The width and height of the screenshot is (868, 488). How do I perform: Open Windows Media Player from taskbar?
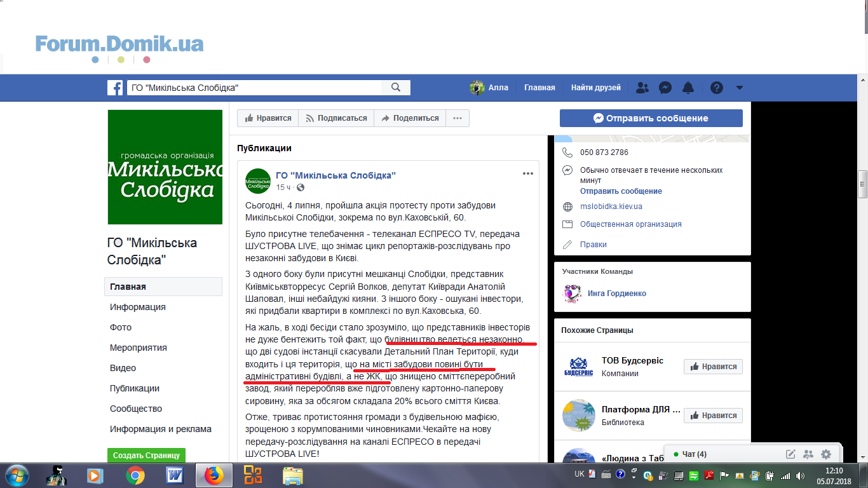pos(95,475)
